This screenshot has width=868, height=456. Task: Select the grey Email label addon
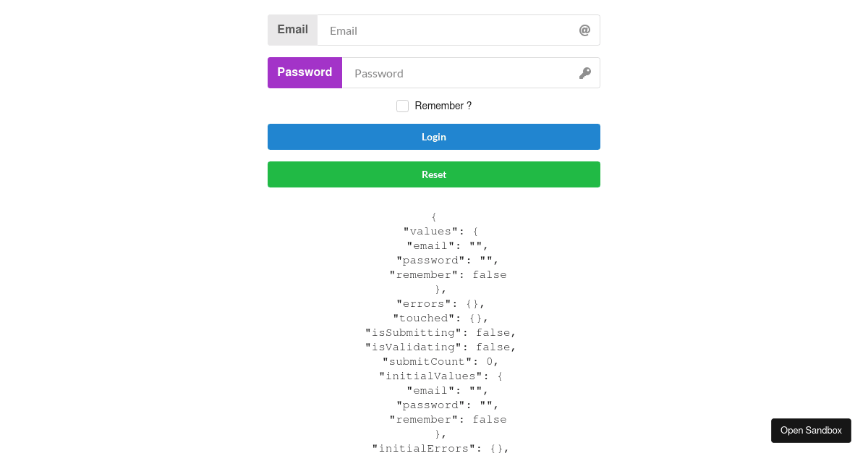tap(292, 30)
